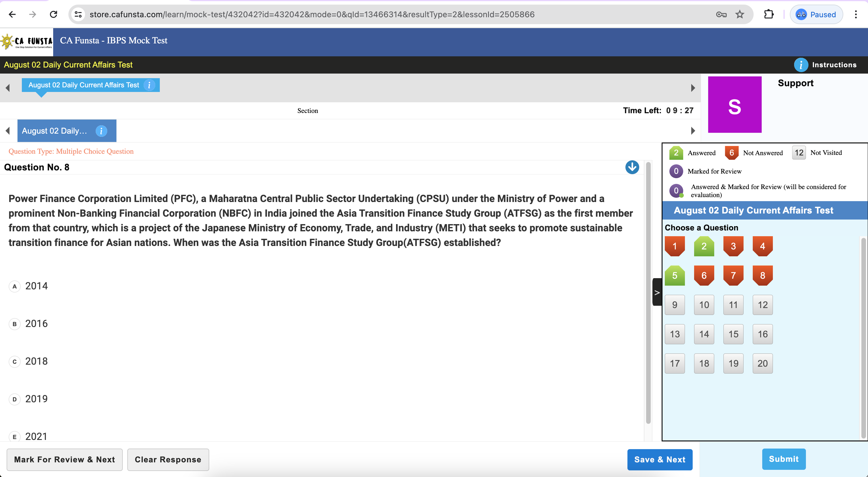Select option A 2014
868x477 pixels.
14,286
